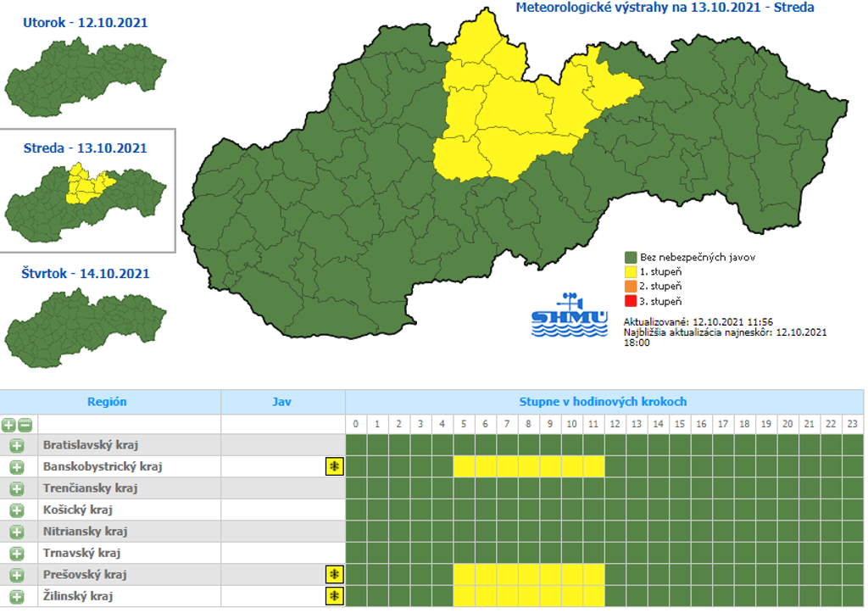This screenshot has width=868, height=613.
Task: Expand the Bratislavský kraj row
Action: tap(17, 445)
